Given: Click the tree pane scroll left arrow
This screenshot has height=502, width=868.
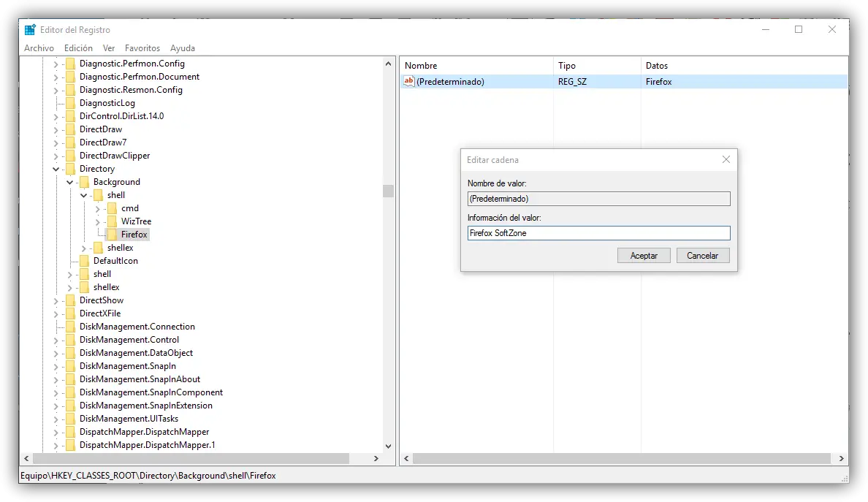Looking at the screenshot, I should click(x=26, y=459).
